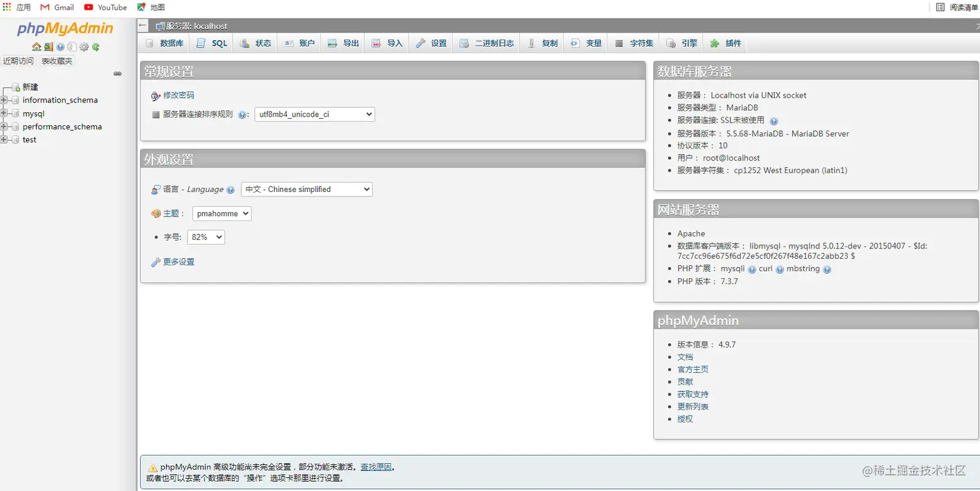Open the 更新列表 link
This screenshot has width=980, height=491.
point(693,407)
